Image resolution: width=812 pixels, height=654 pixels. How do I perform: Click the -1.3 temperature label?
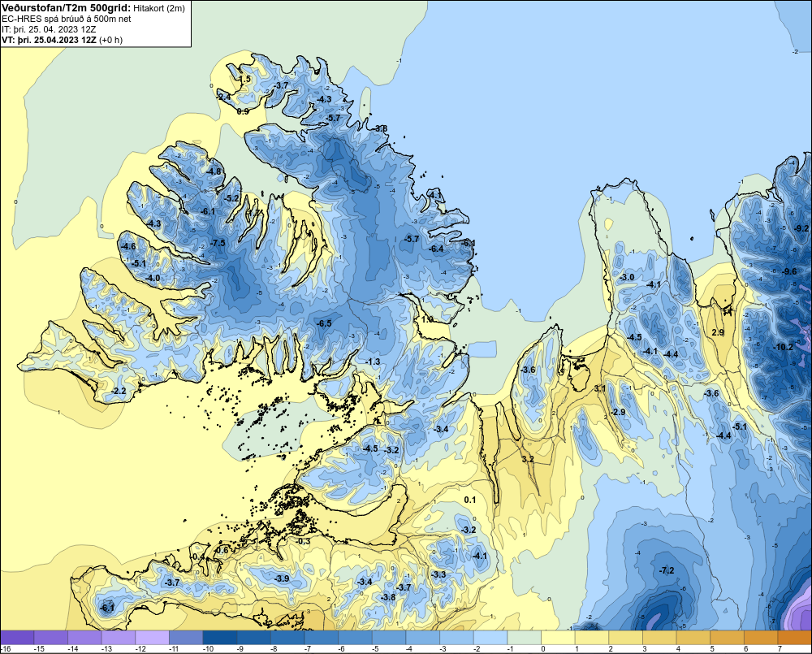[x=373, y=362]
